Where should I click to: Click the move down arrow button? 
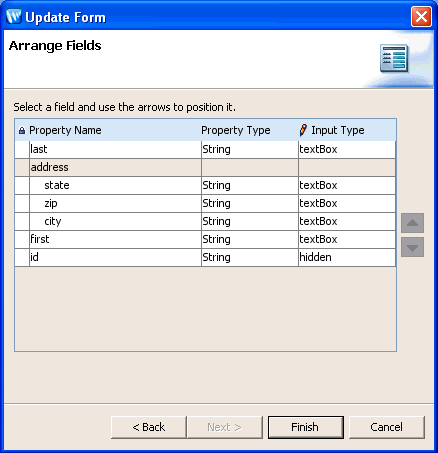click(x=412, y=247)
